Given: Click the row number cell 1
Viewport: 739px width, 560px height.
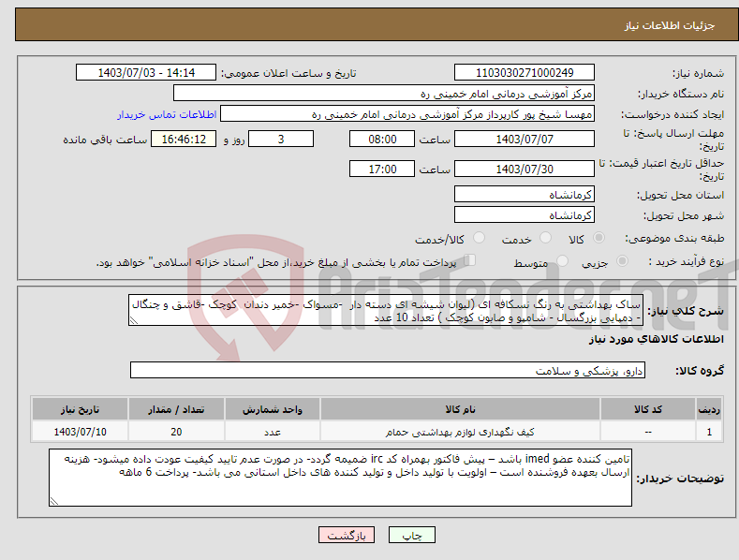Looking at the screenshot, I should tap(709, 432).
